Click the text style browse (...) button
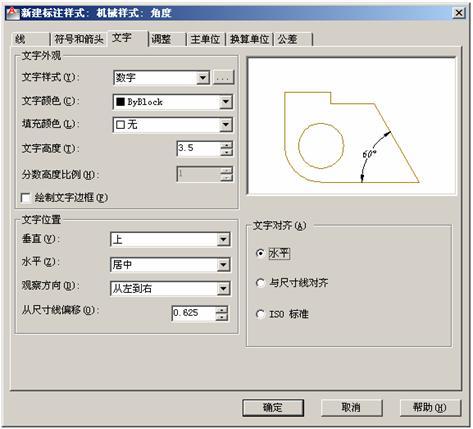The image size is (473, 429). pyautogui.click(x=223, y=78)
